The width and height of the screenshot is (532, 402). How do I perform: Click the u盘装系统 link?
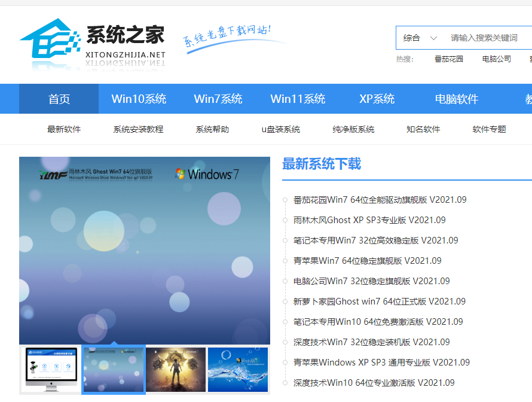click(282, 129)
